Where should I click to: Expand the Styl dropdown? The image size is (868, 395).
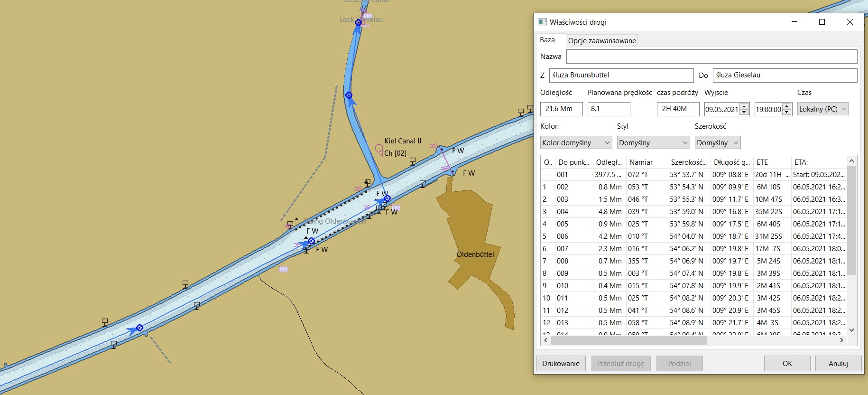tap(653, 143)
